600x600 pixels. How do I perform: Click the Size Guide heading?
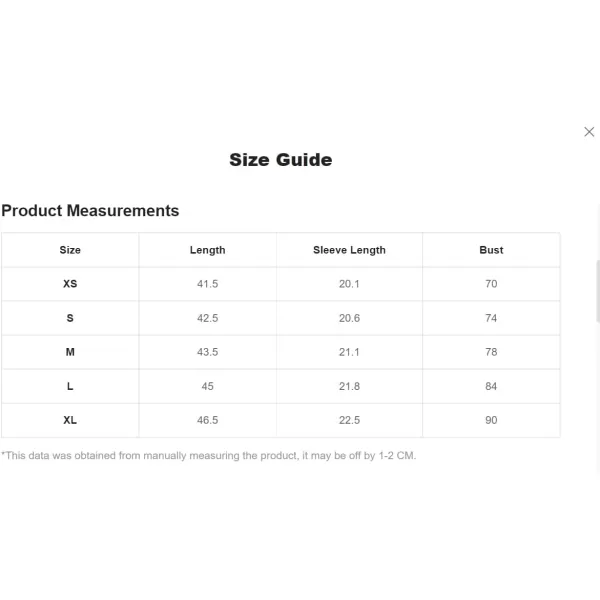280,160
